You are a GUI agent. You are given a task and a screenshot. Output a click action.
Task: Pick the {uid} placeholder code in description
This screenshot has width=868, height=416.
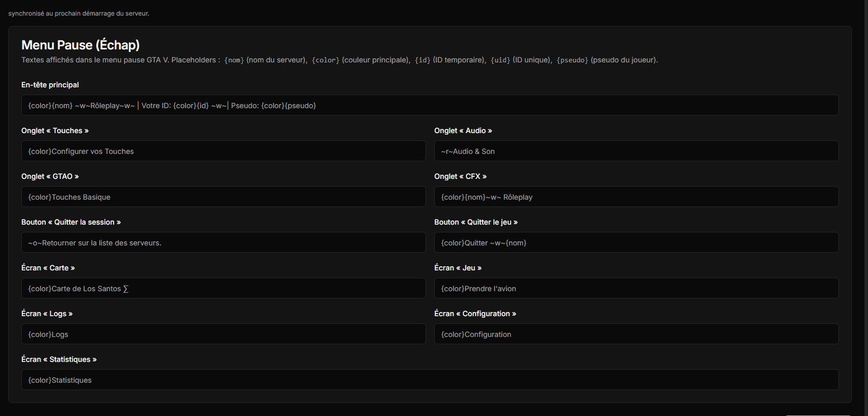501,60
